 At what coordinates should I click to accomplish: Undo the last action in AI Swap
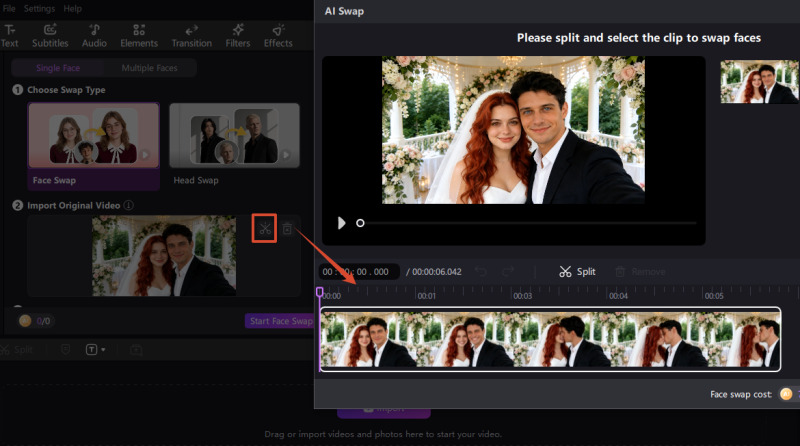[x=480, y=271]
